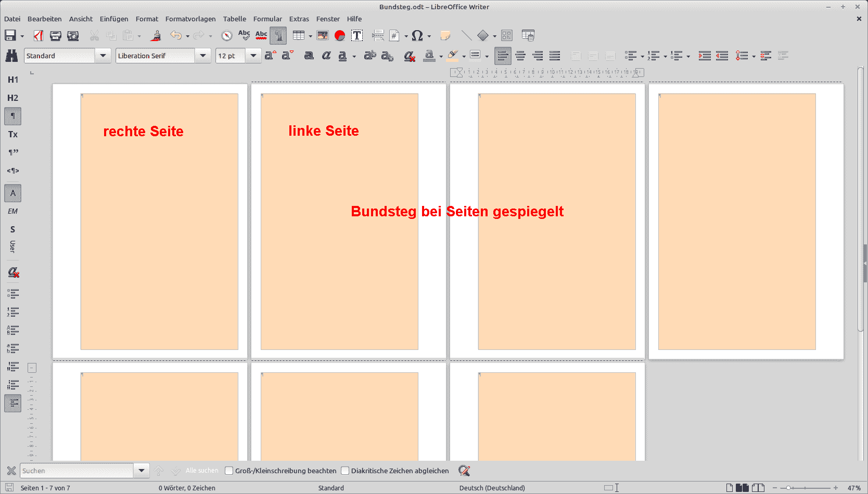This screenshot has width=868, height=494.
Task: Open Find & Replace binoculars icon
Action: click(11, 56)
